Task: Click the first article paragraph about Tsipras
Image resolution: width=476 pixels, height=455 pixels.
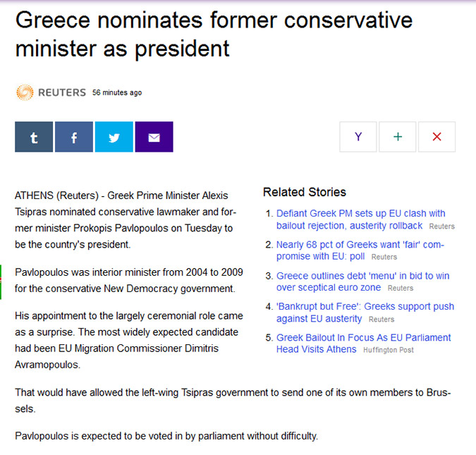Action: (x=126, y=219)
